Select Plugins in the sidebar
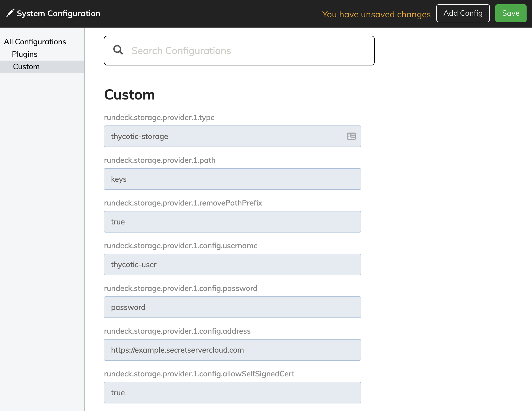Viewport: 532px width, 411px height. point(25,54)
